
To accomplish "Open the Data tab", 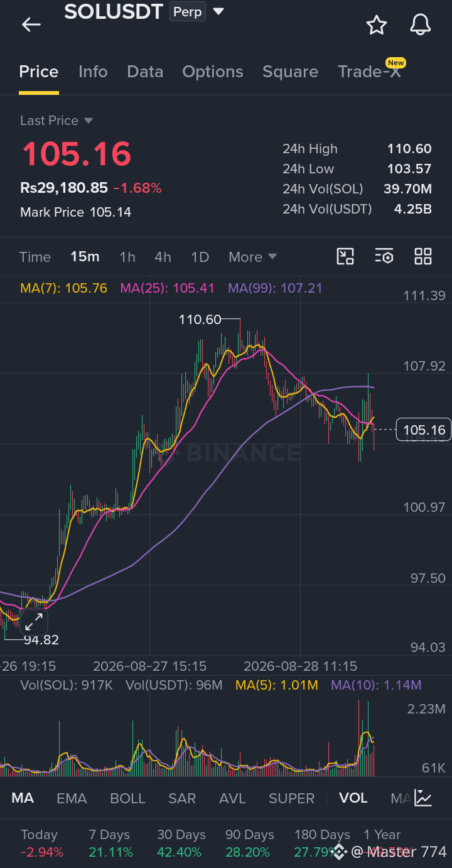I will click(x=145, y=72).
